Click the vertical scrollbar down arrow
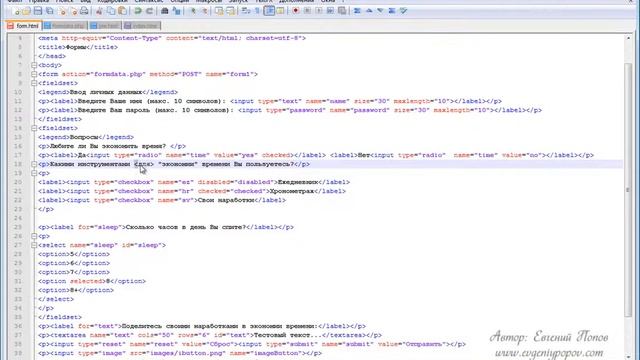640x360 pixels. coord(628,356)
